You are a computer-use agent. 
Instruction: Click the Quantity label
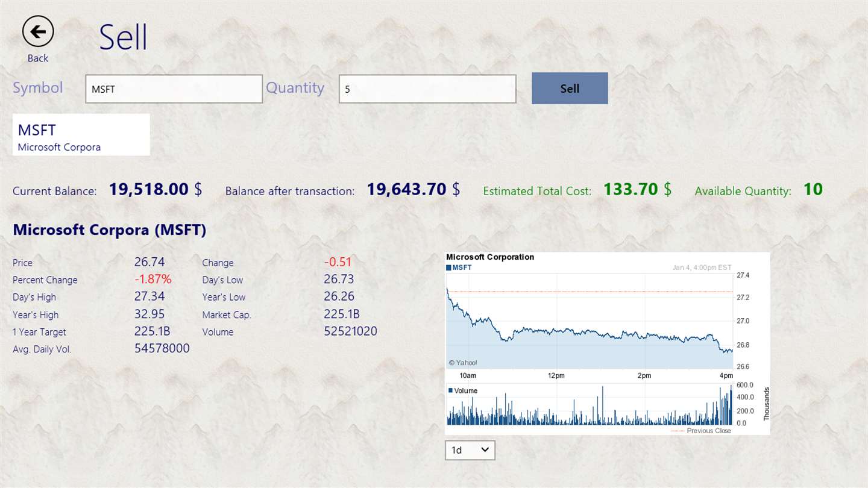point(295,88)
